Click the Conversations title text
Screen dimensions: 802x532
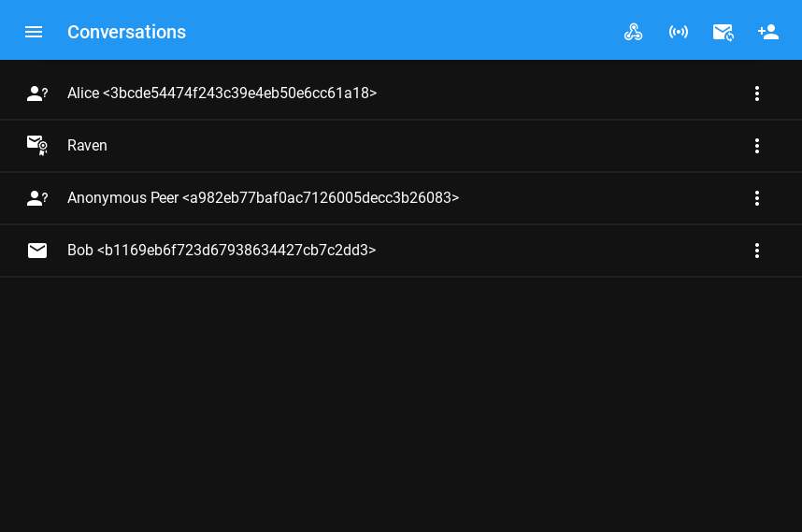(126, 32)
